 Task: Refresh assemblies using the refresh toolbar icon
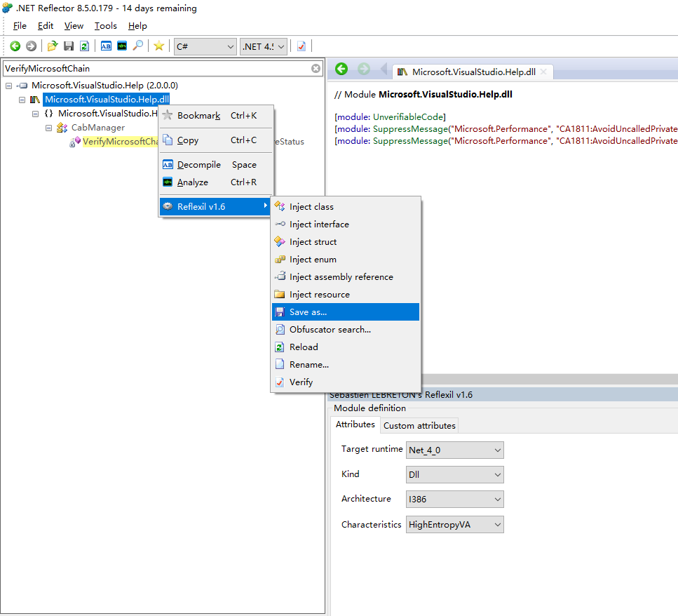click(84, 46)
